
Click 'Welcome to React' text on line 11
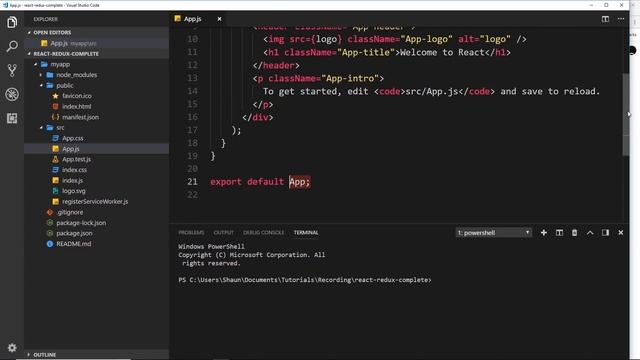[x=442, y=52]
